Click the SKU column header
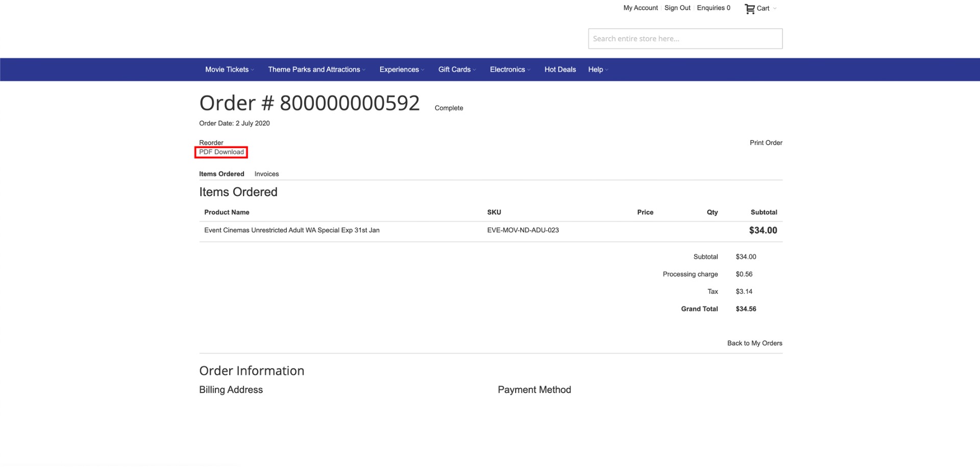980x467 pixels. click(494, 212)
